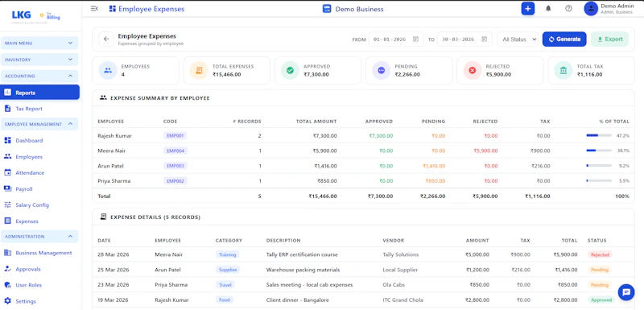Collapse the ADMINISTRATION section
The width and height of the screenshot is (644, 310).
tap(39, 237)
